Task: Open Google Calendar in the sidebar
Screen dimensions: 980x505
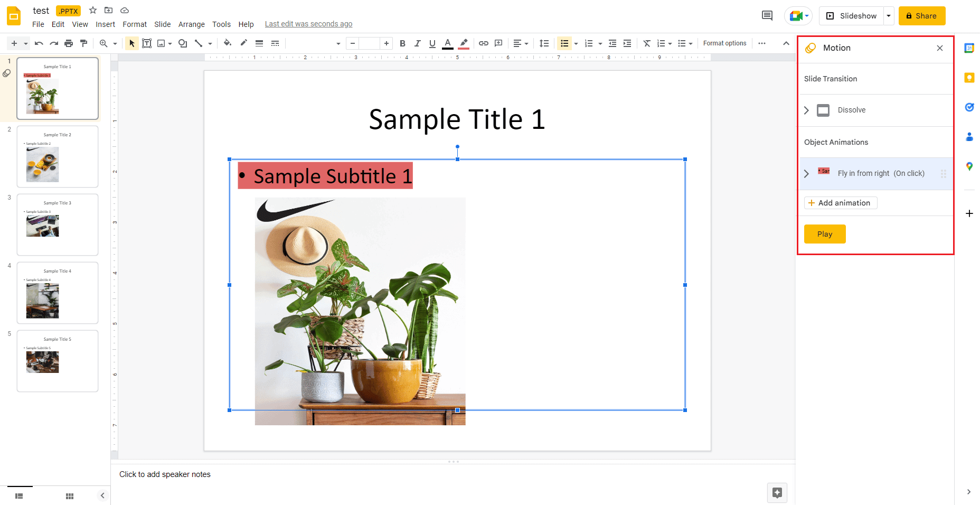Action: tap(969, 48)
